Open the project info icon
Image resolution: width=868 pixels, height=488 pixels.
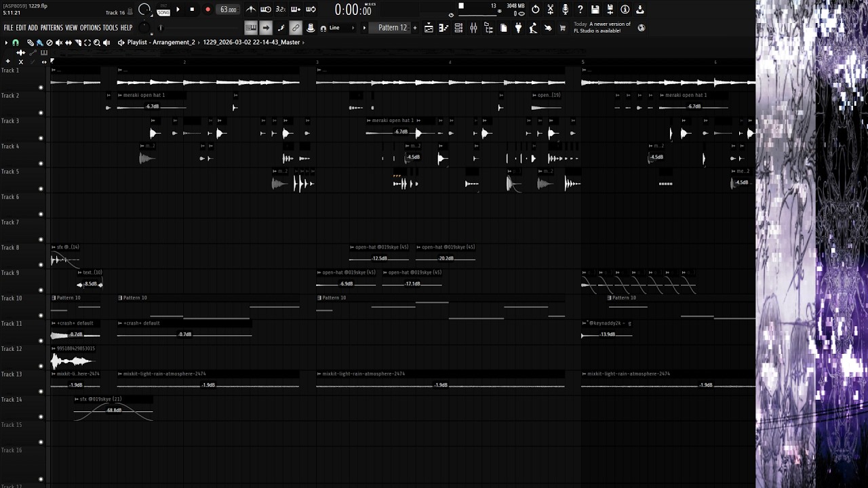point(625,9)
